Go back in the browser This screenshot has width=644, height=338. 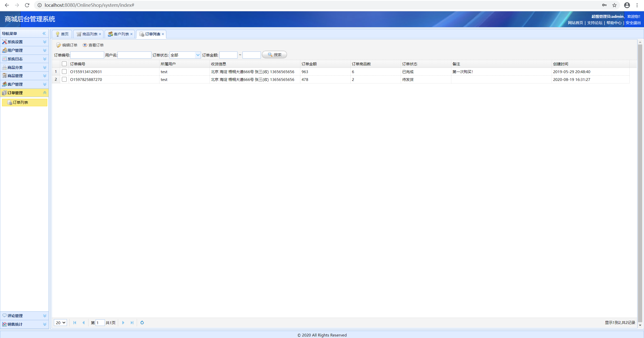[x=7, y=5]
